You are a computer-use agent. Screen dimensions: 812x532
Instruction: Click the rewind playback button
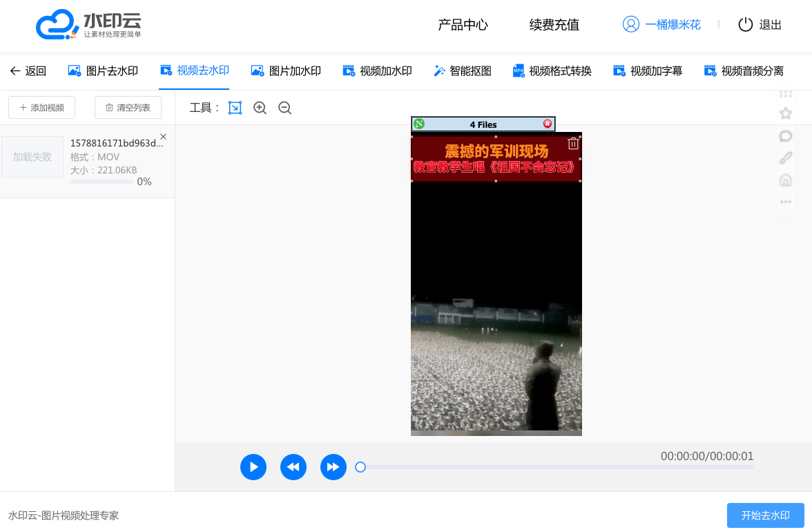tap(293, 467)
